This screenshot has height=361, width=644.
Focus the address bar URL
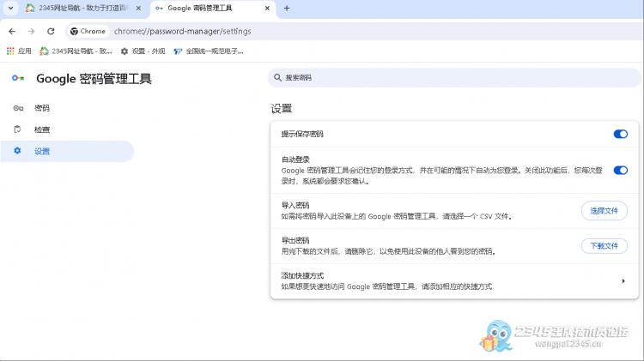(182, 31)
